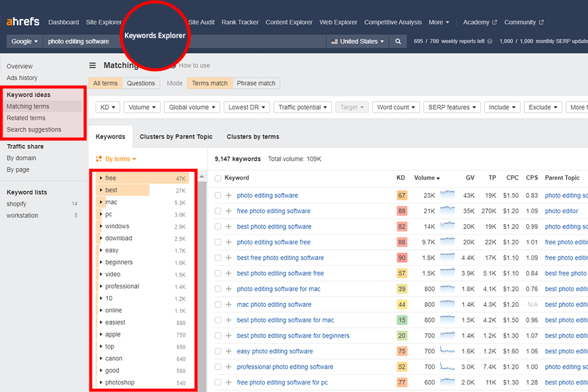
Task: Open the SERP features filter dropdown
Action: click(x=452, y=107)
